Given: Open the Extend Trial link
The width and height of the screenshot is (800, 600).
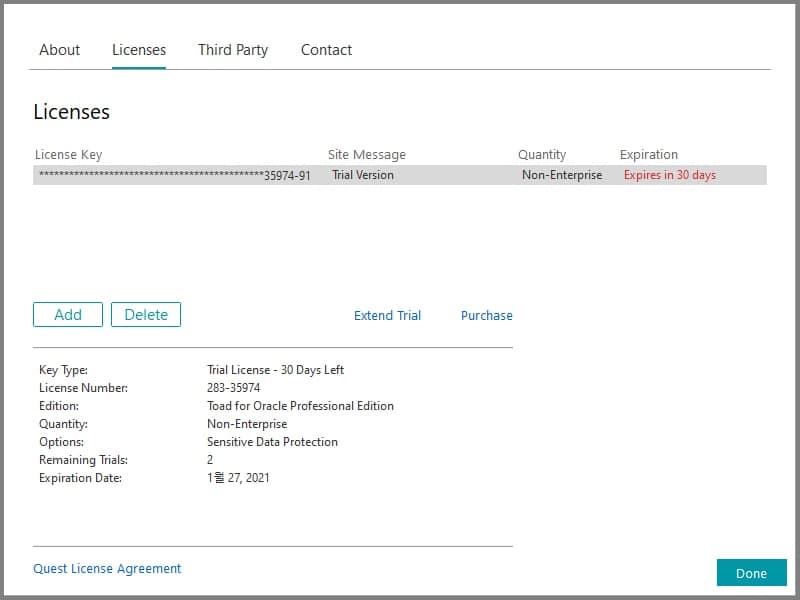Looking at the screenshot, I should pos(387,315).
